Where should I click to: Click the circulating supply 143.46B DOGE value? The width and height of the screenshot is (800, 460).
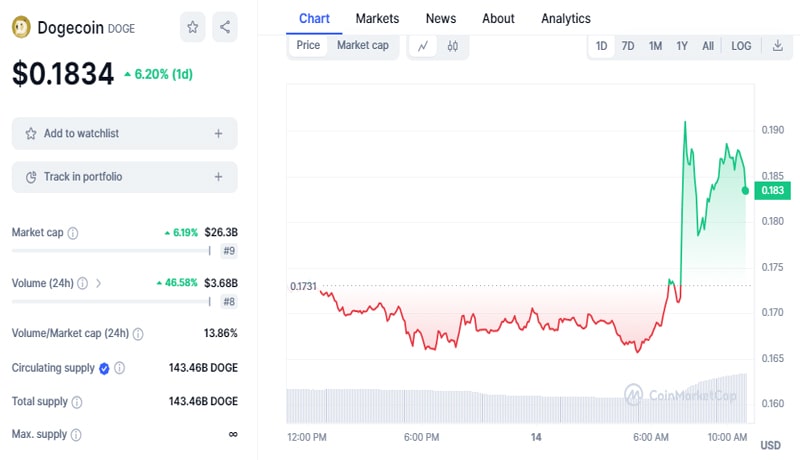click(203, 368)
